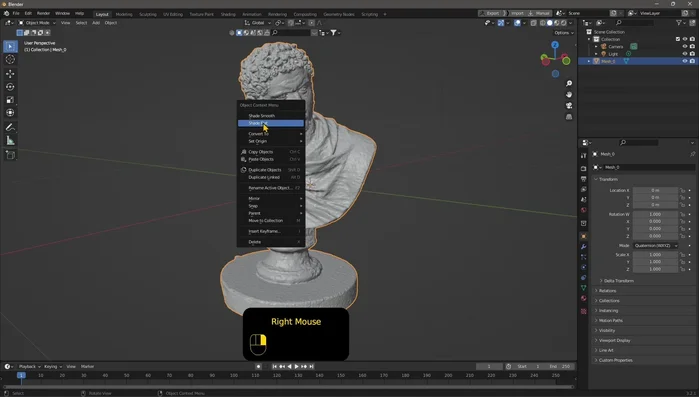Click the Z axis on navigation gizmo
This screenshot has width=699, height=397.
[555, 45]
